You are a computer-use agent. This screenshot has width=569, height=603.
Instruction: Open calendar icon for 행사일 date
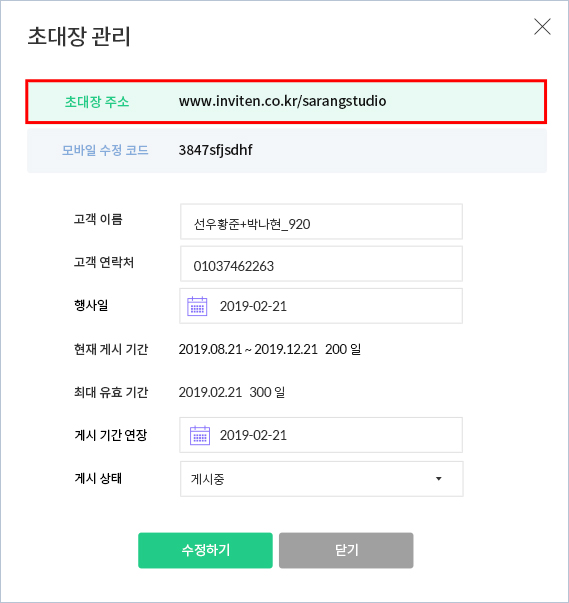click(197, 306)
